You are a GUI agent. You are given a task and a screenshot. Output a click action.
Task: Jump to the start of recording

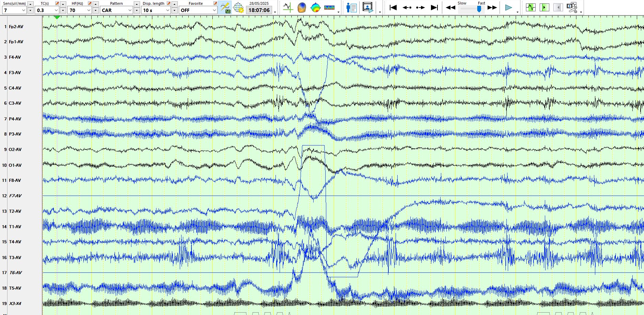(393, 7)
